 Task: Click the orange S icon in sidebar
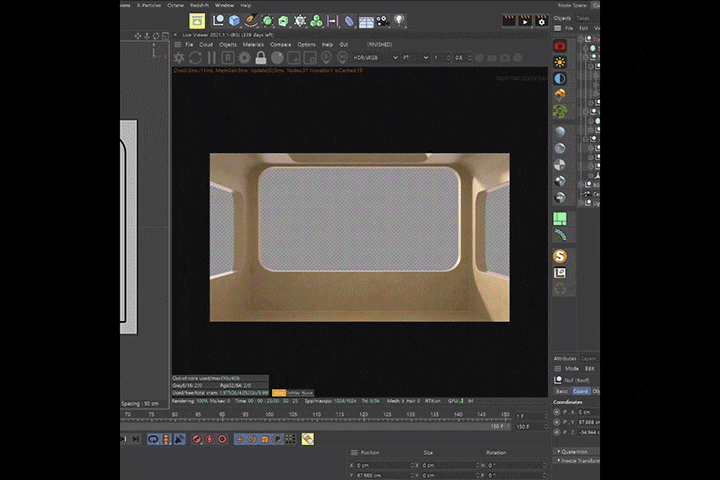coord(560,257)
